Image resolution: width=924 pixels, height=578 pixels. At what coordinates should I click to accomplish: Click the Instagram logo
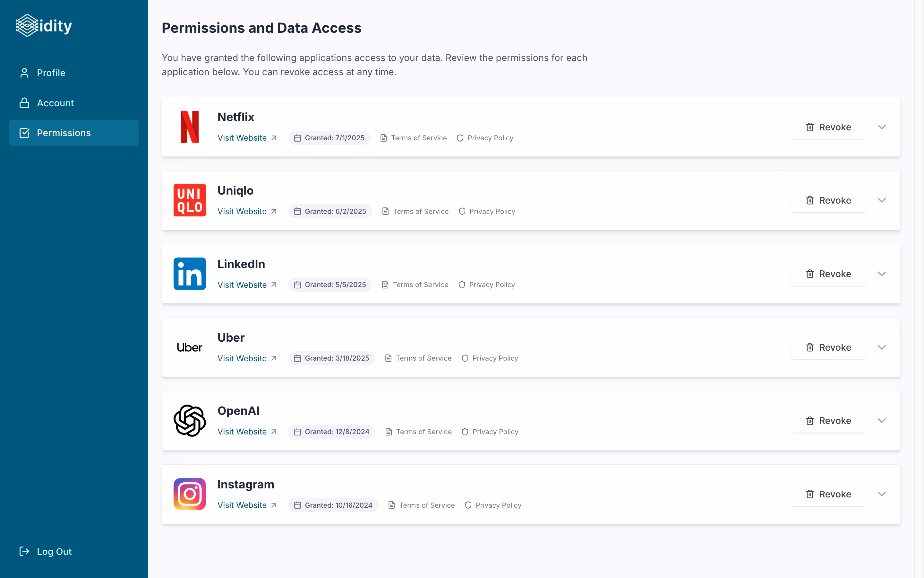(x=190, y=494)
